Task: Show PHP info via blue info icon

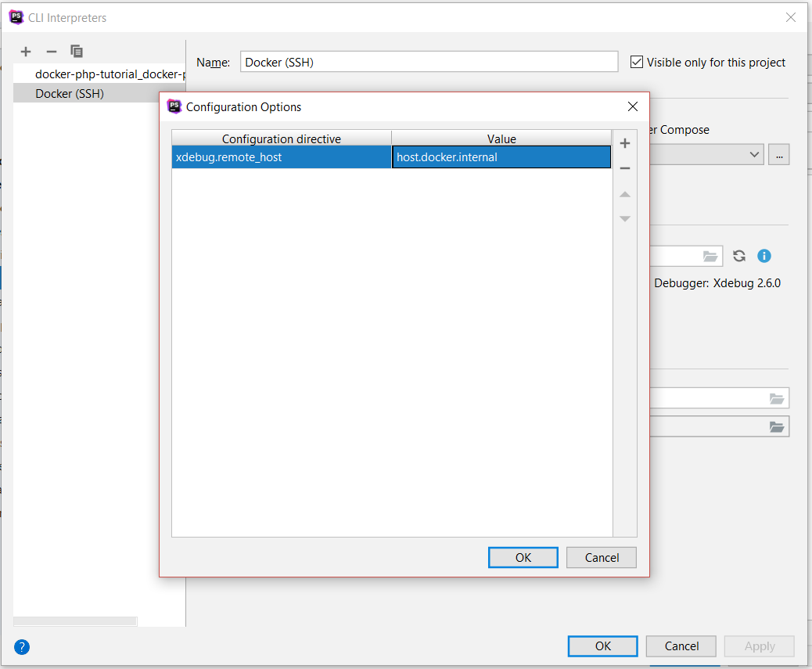Action: coord(764,256)
